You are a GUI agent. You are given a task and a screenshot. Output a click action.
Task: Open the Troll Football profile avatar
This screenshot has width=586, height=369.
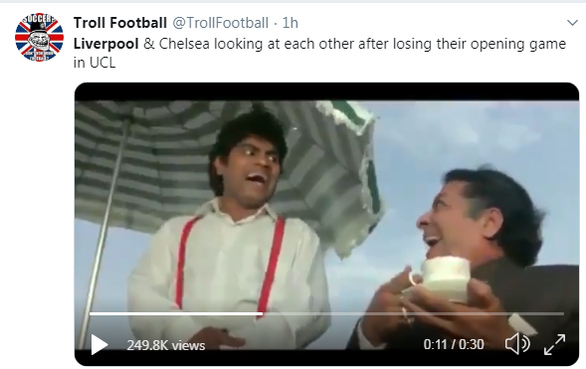(x=39, y=37)
